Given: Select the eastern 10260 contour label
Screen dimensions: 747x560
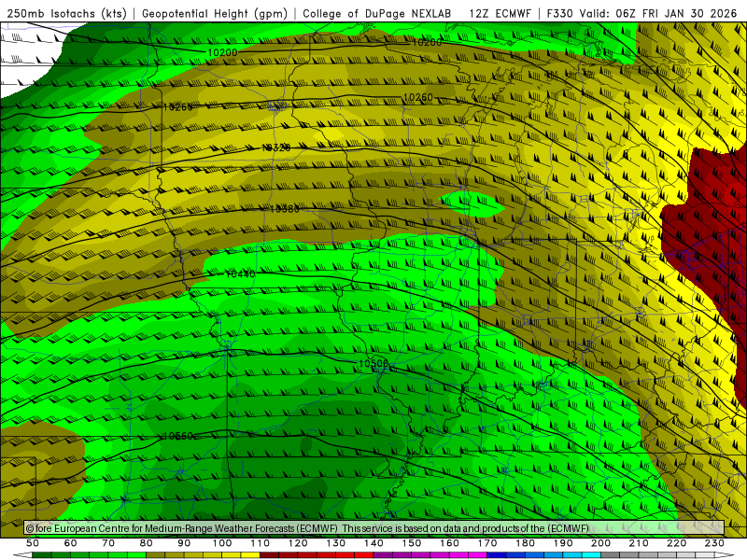Looking at the screenshot, I should point(417,98).
